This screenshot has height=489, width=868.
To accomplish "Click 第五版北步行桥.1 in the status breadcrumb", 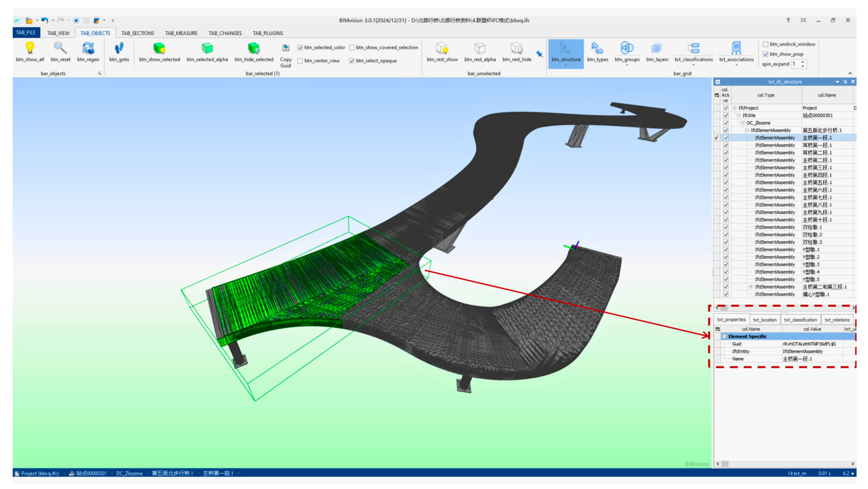I will tap(172, 473).
